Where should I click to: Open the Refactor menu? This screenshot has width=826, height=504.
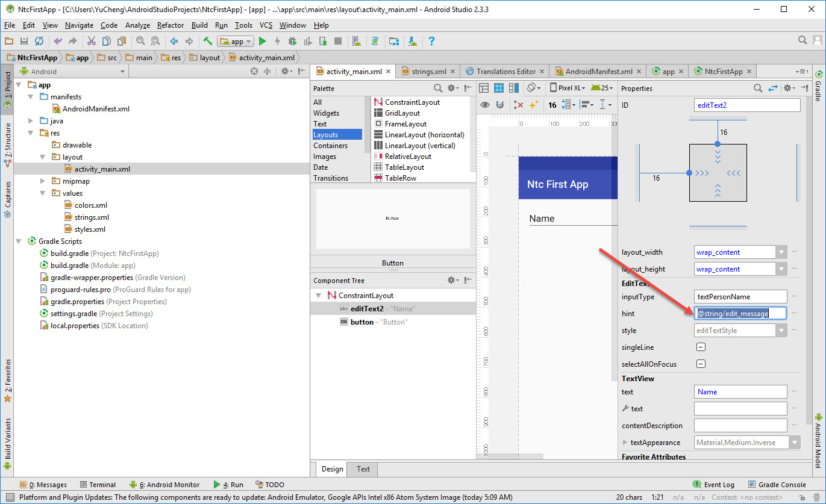point(171,25)
